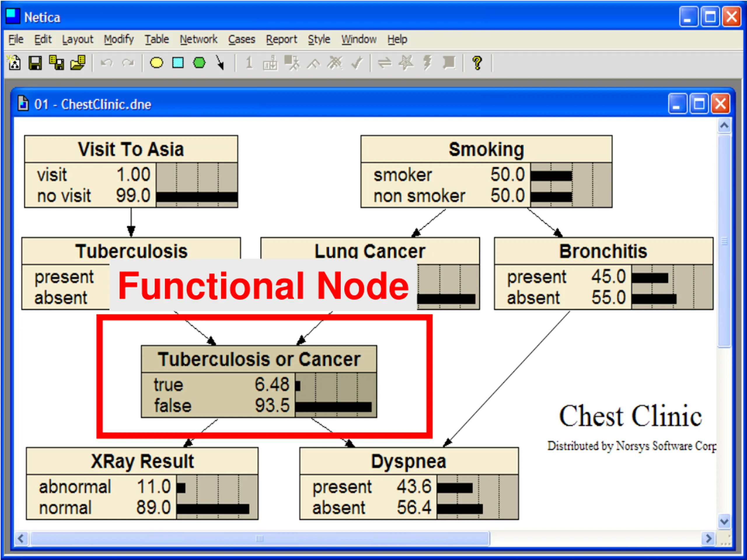Click the horizontal scrollbar thumb
The height and width of the screenshot is (560, 747).
coord(259,538)
